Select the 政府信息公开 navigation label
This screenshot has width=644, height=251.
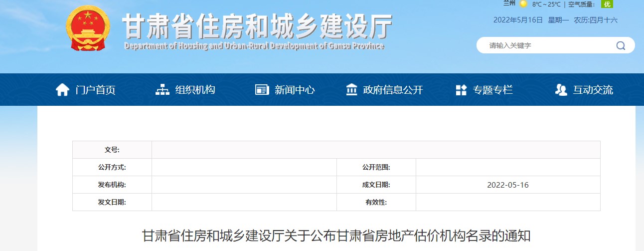(393, 90)
